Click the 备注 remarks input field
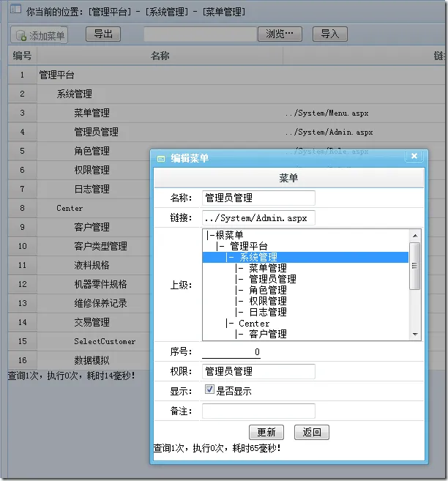 [258, 411]
